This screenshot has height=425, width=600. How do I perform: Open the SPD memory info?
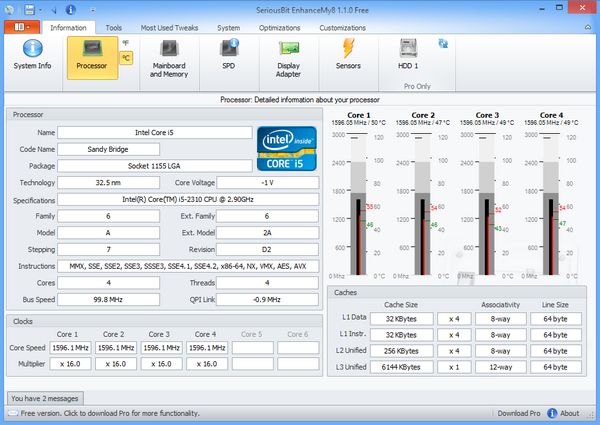(x=229, y=55)
